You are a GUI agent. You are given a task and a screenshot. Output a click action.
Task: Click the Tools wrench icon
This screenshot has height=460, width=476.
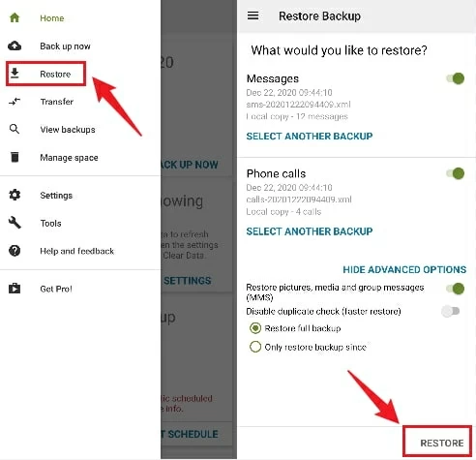pos(15,223)
